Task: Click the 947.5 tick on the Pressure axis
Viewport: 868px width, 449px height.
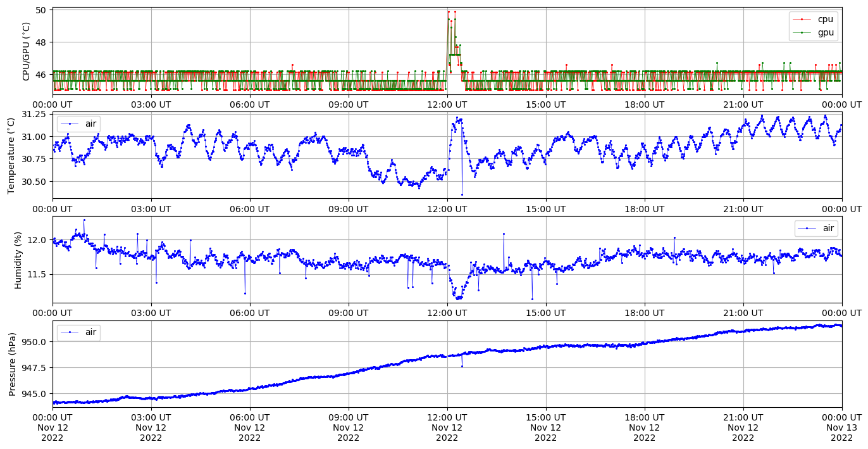Action: click(x=35, y=368)
